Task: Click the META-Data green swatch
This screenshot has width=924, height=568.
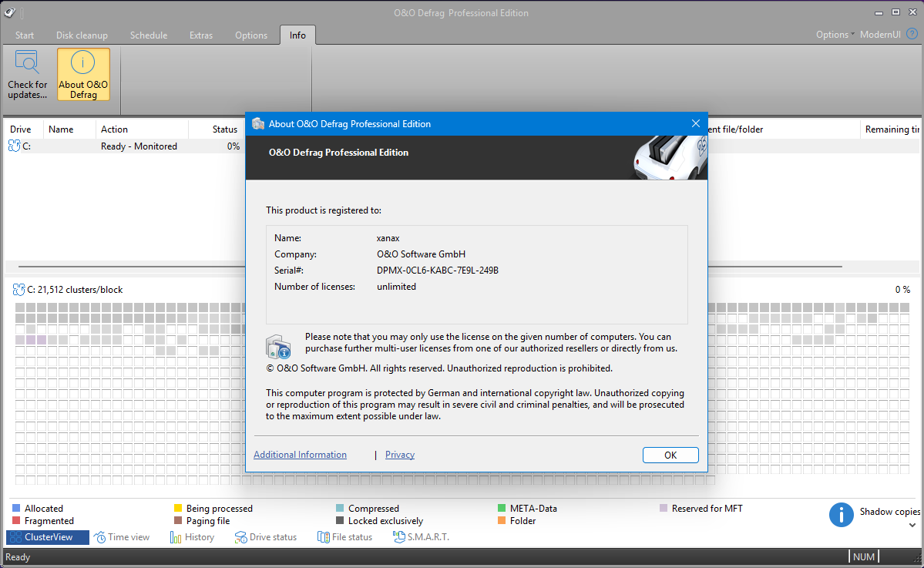Action: tap(502, 508)
